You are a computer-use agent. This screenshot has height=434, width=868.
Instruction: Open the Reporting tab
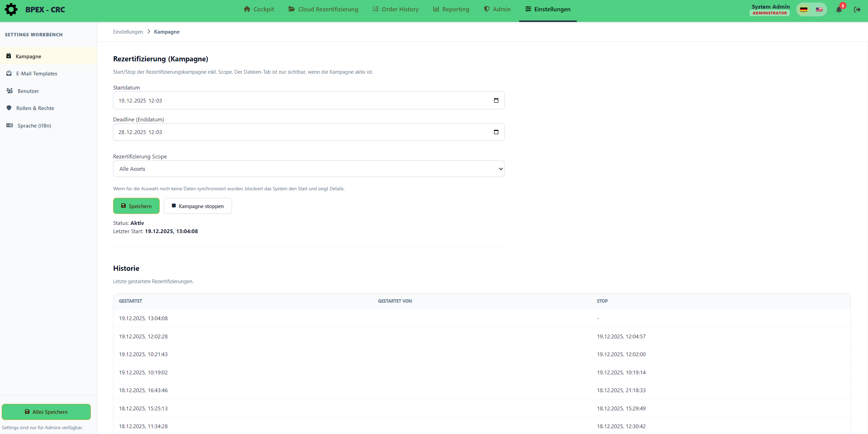pyautogui.click(x=451, y=9)
